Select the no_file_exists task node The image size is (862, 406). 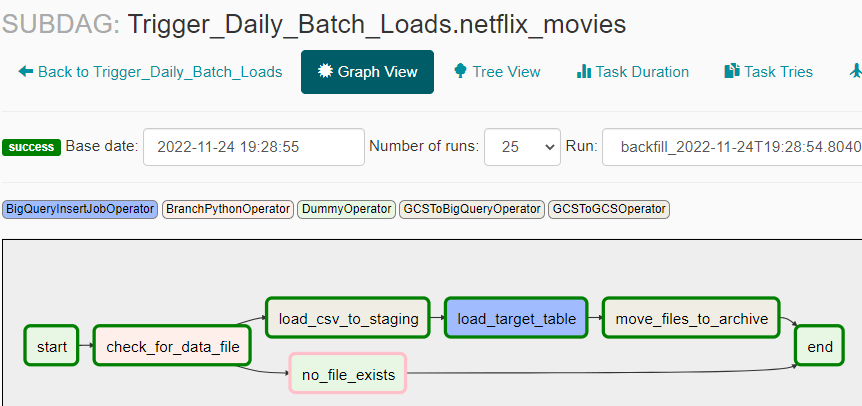click(347, 375)
